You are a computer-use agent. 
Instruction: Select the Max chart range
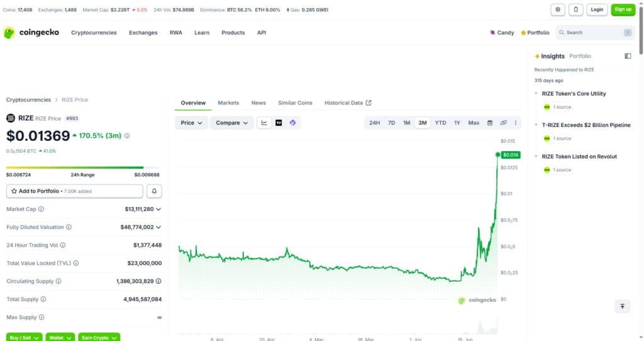[474, 123]
